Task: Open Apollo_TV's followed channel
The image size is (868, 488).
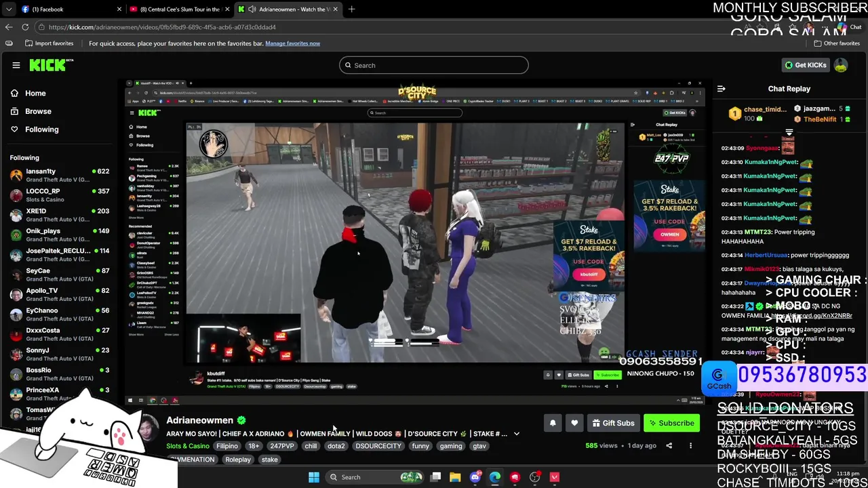Action: pos(60,294)
